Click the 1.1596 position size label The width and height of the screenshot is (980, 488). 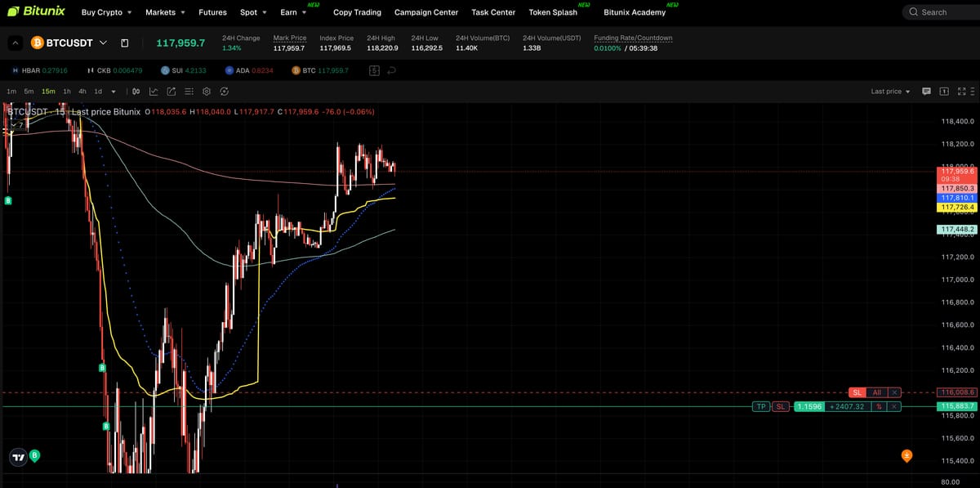[x=808, y=406]
